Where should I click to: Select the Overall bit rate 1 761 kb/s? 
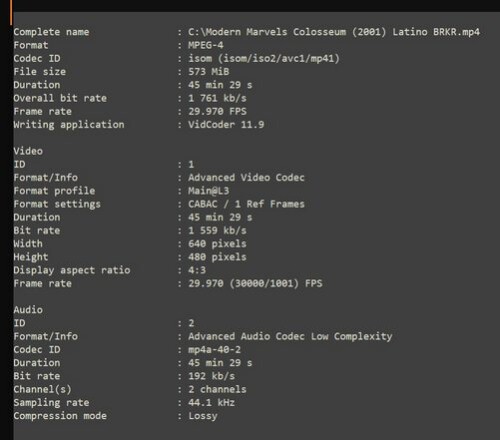point(217,98)
